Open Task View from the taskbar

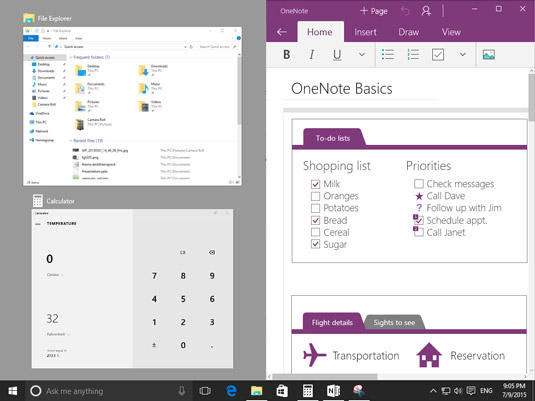point(205,391)
